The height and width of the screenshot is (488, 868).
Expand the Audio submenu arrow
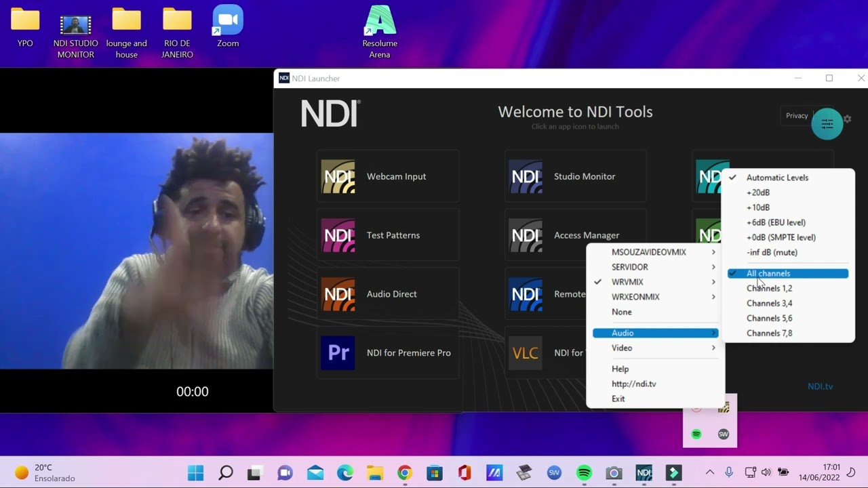[x=713, y=333]
